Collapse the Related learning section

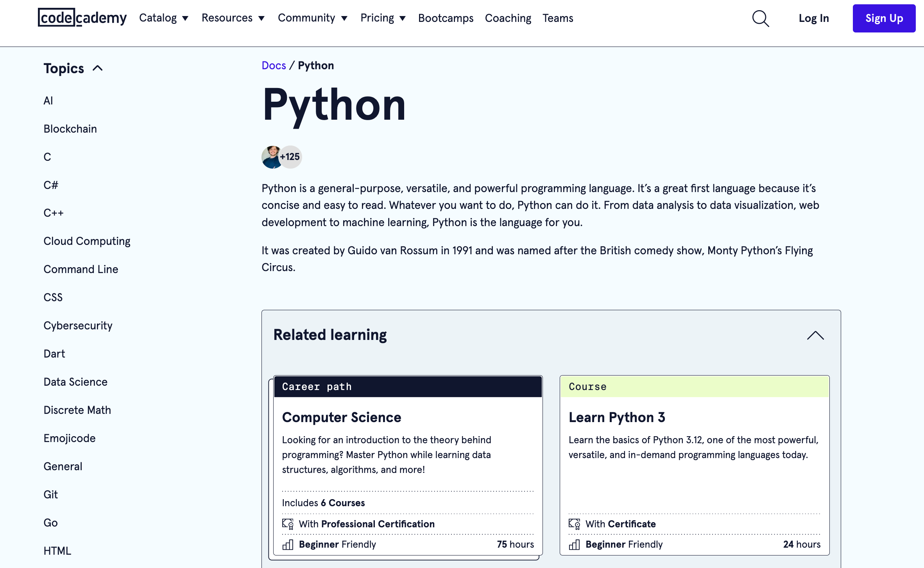[x=815, y=335]
